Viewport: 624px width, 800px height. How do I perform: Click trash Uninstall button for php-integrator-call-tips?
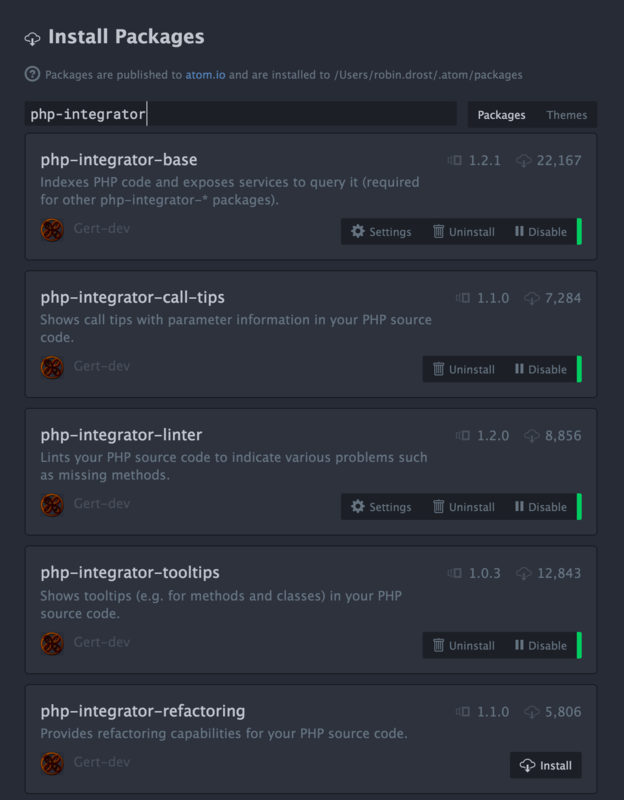[x=463, y=369]
